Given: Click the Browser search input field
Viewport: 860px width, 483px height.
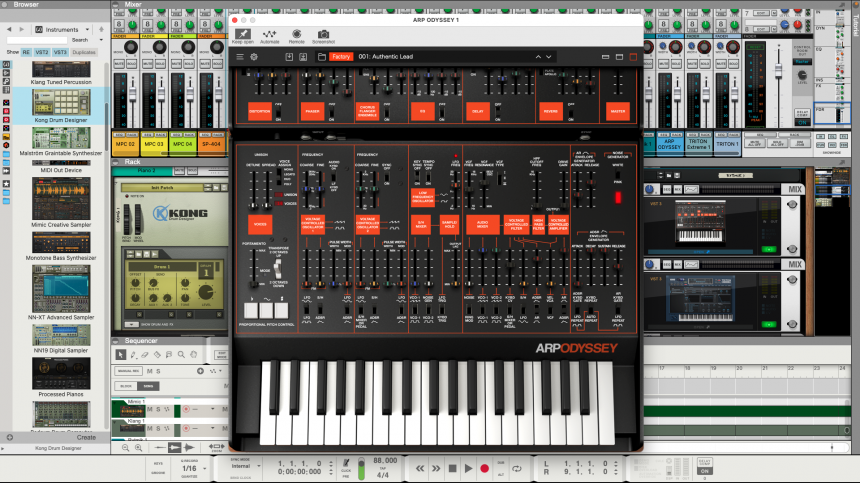Looking at the screenshot, I should point(37,40).
